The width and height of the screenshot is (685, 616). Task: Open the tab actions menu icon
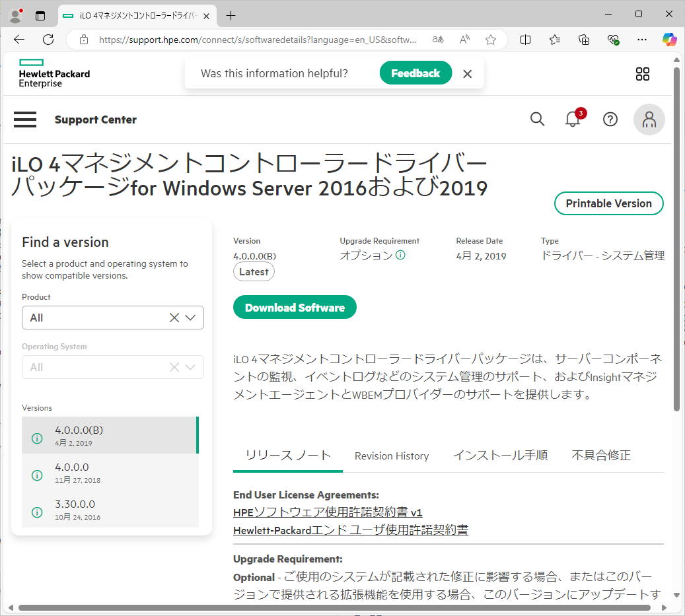coord(40,16)
